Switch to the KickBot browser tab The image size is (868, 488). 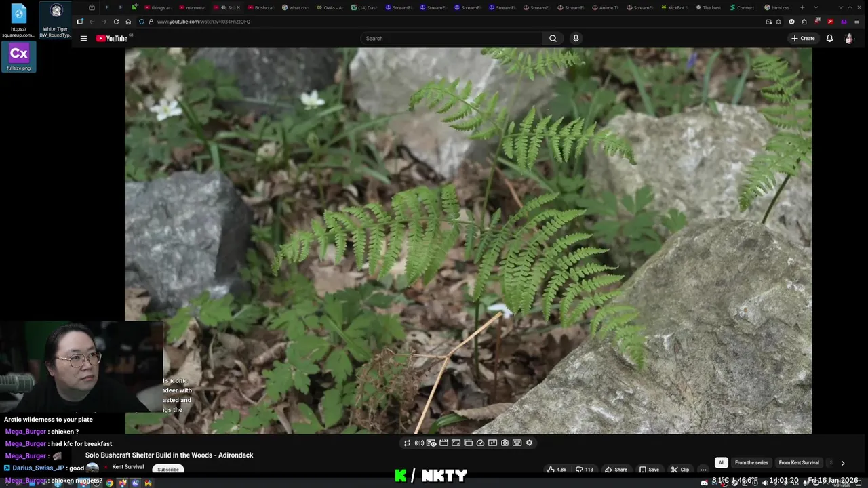674,7
